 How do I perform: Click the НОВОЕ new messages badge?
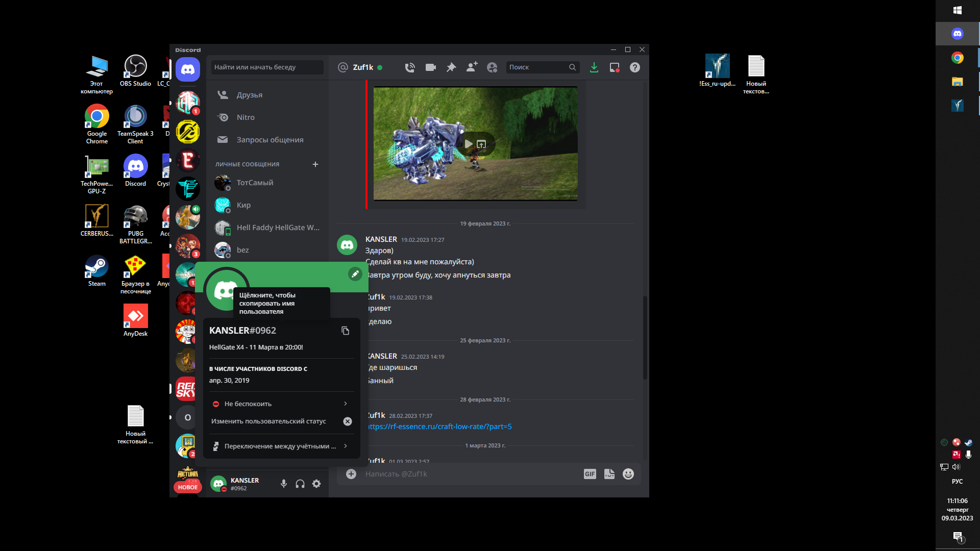click(188, 487)
